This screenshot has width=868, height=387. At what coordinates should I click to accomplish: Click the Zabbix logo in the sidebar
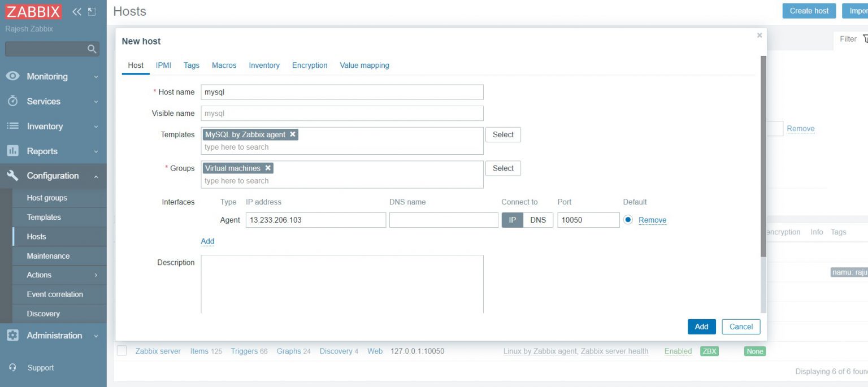(33, 12)
